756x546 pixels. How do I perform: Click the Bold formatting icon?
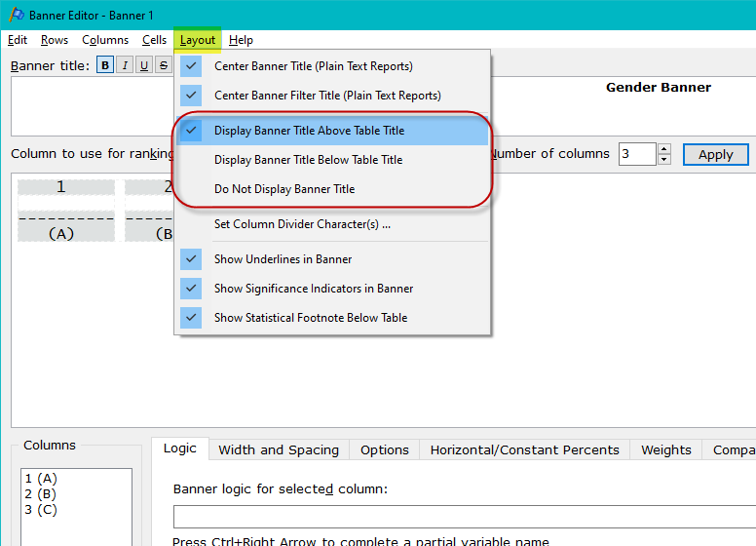click(105, 65)
